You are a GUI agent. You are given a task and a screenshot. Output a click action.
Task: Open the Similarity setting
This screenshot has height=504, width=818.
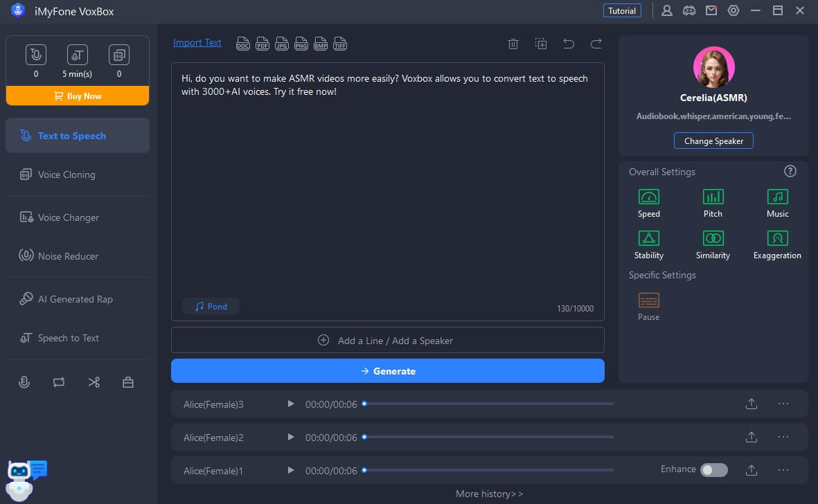(x=713, y=245)
